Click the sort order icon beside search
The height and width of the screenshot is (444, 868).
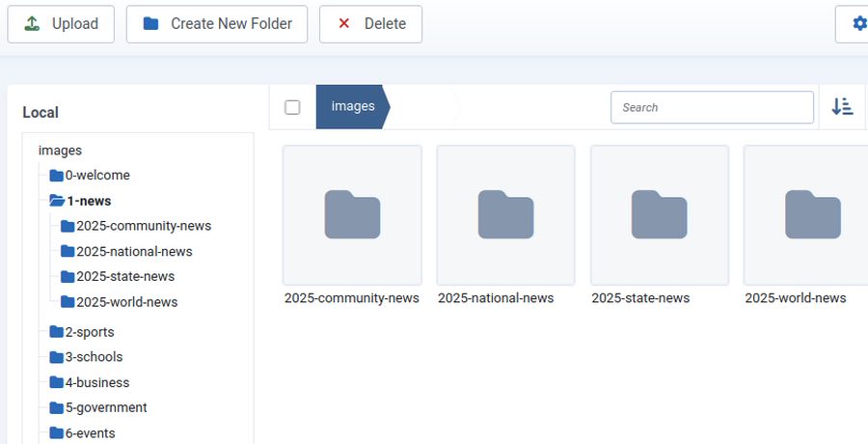point(842,107)
